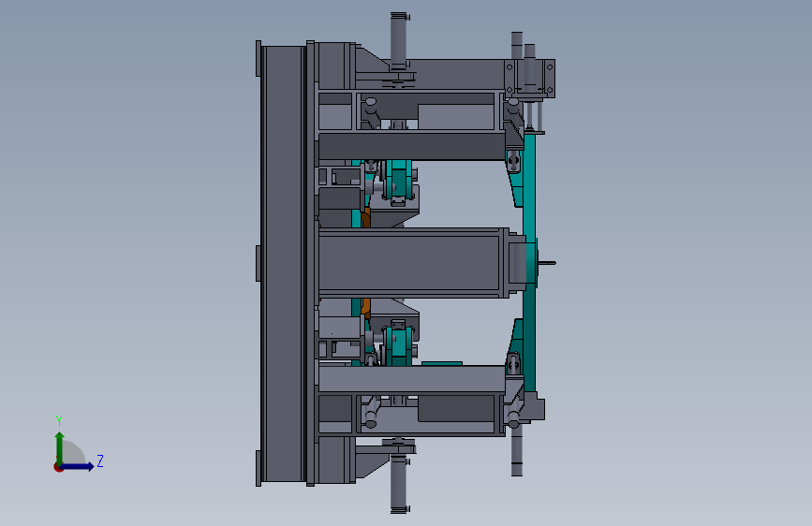
Task: Click the blue Z axis of the triad
Action: pos(78,466)
